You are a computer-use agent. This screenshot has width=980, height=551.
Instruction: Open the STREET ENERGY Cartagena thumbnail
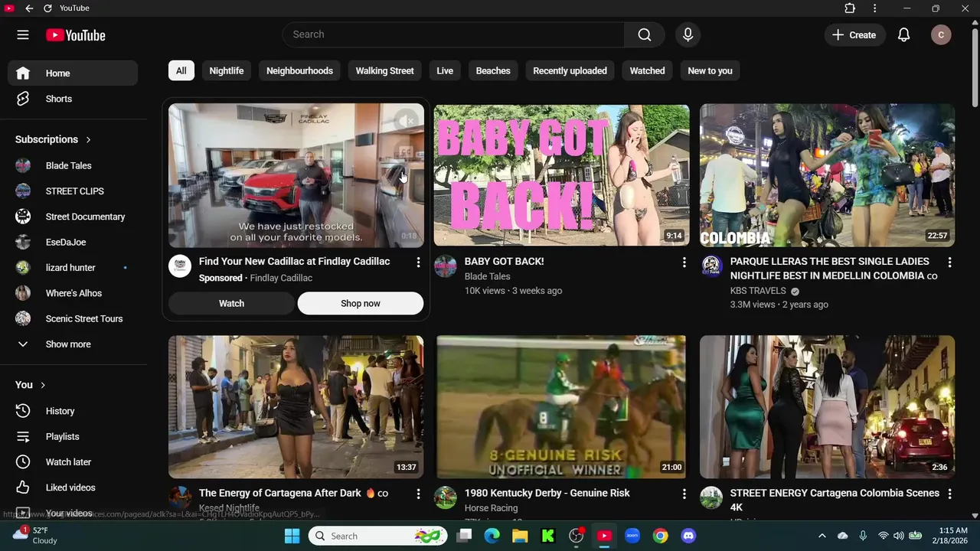[827, 406]
